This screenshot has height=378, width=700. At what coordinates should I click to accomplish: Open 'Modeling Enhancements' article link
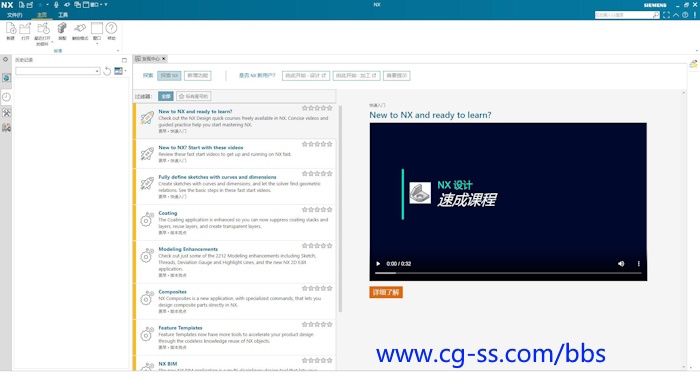point(188,249)
